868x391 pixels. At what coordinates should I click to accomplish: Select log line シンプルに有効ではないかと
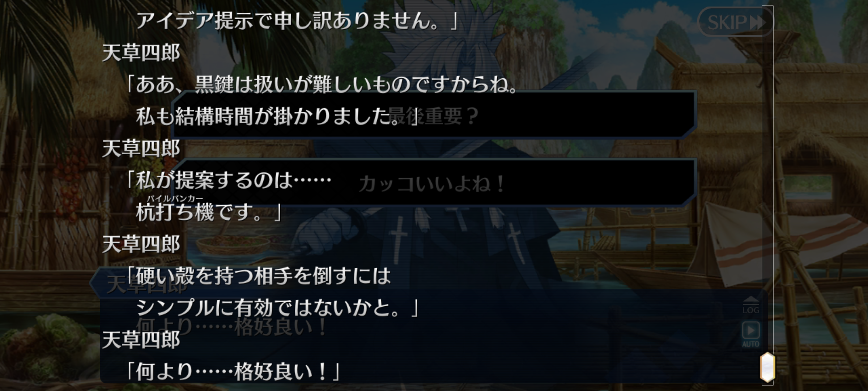[277, 308]
